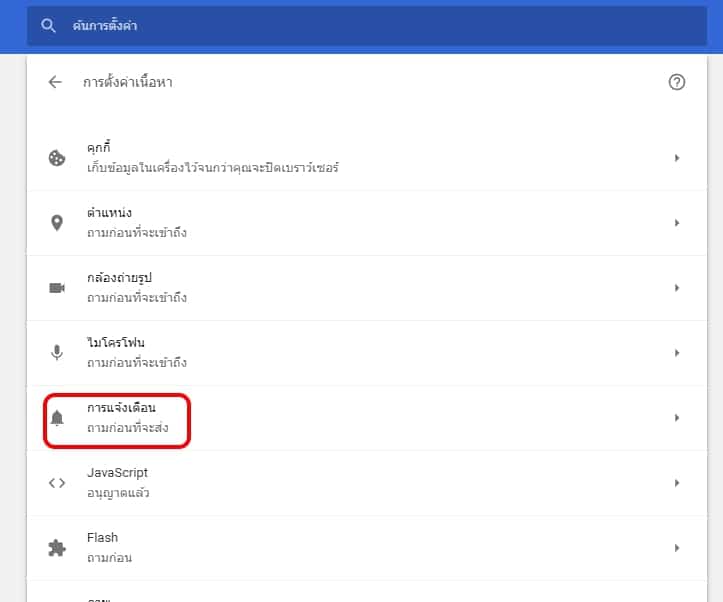Click the location pin icon
The width and height of the screenshot is (723, 602).
click(57, 223)
